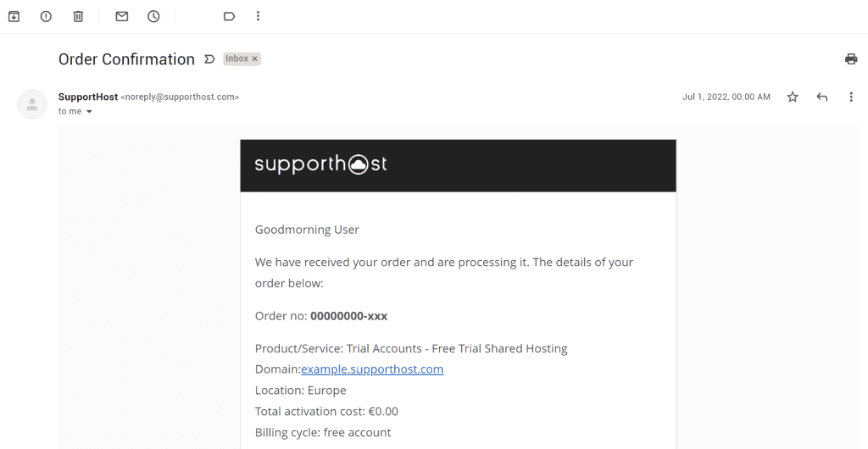Expand the "to me" recipient details
The image size is (868, 449).
click(x=88, y=112)
